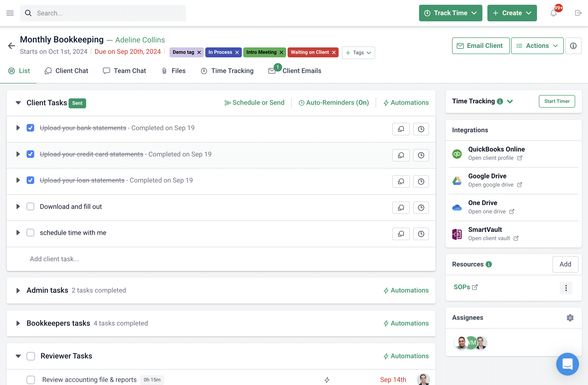Expand Download and fill out row
The width and height of the screenshot is (588, 385).
pos(18,206)
